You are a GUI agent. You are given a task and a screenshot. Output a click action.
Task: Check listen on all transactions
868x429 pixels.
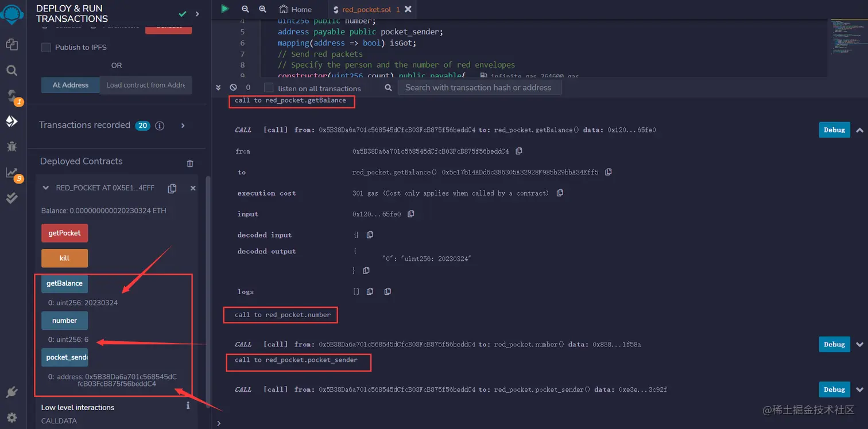click(268, 88)
